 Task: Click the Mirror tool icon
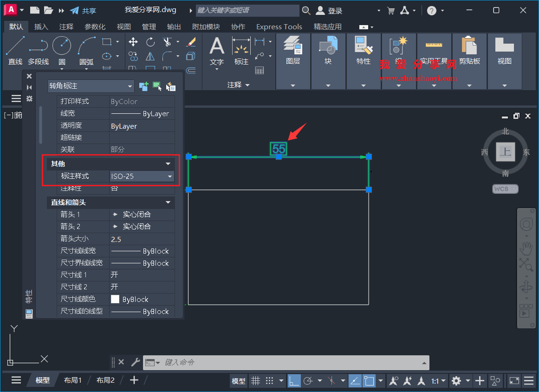(150, 56)
